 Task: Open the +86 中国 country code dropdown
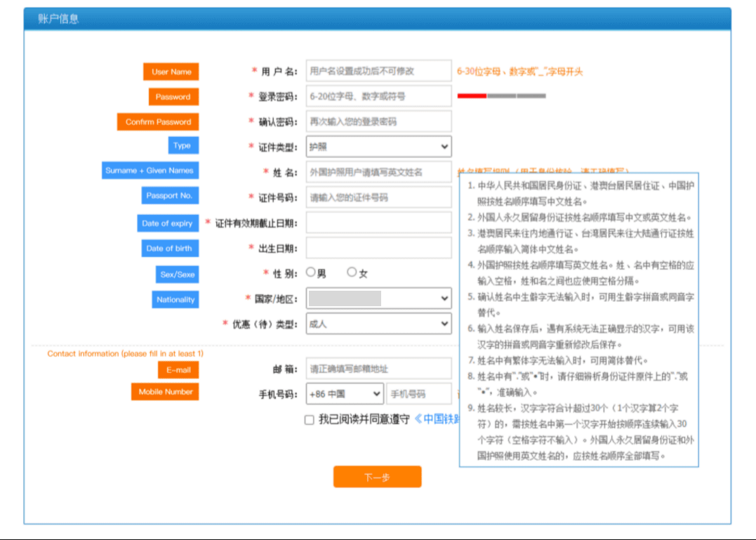345,394
